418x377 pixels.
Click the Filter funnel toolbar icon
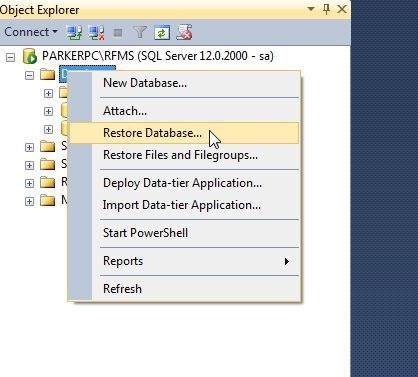pyautogui.click(x=140, y=33)
